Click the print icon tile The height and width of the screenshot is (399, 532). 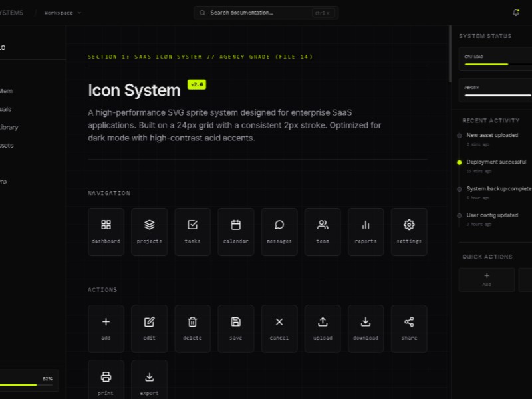[x=106, y=380]
